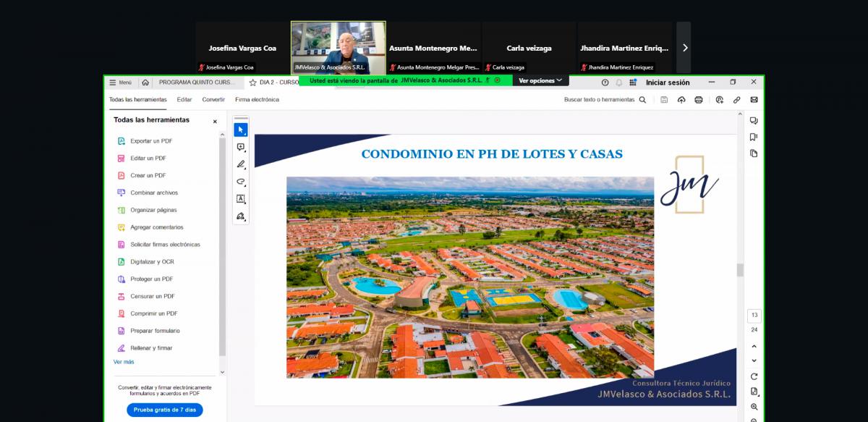
Task: Choose the highlighter pen tool
Action: click(x=240, y=164)
